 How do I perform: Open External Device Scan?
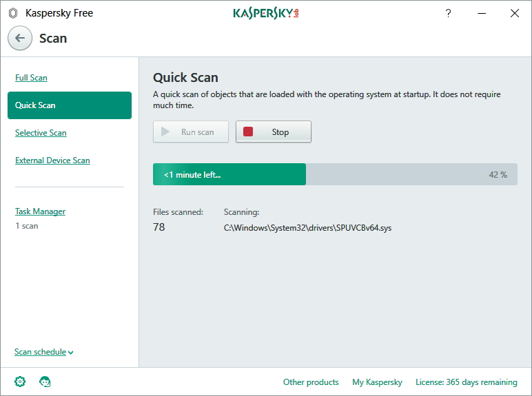(x=52, y=160)
